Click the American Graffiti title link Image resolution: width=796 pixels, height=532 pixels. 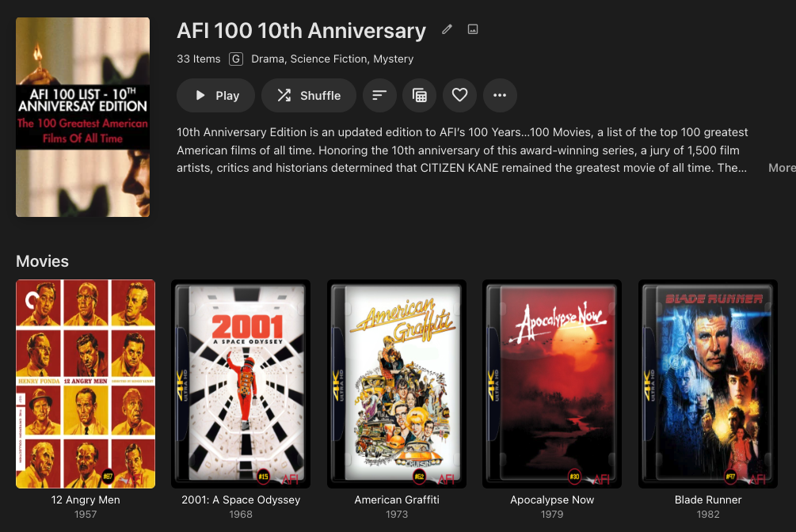pos(397,500)
